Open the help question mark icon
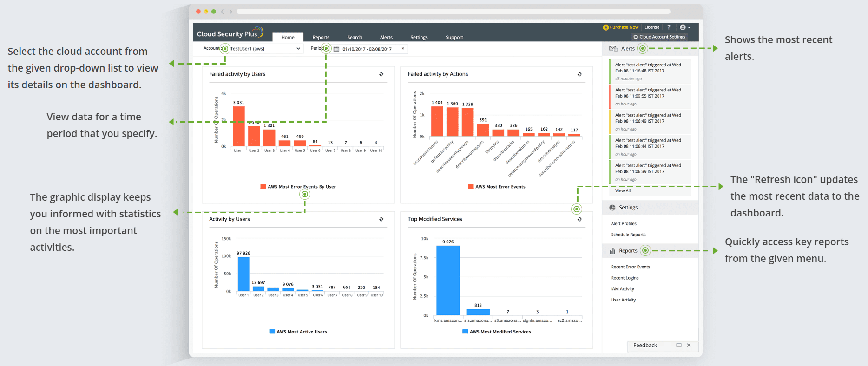The height and width of the screenshot is (366, 868). 669,27
